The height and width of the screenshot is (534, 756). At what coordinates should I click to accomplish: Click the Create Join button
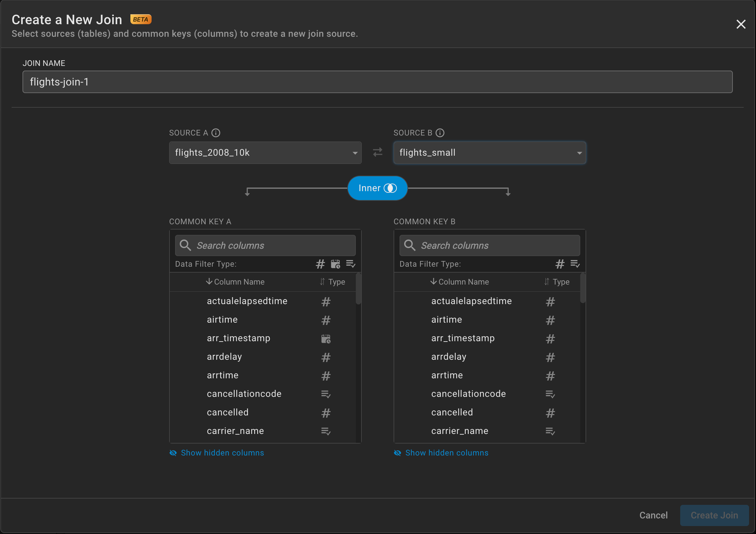coord(714,515)
